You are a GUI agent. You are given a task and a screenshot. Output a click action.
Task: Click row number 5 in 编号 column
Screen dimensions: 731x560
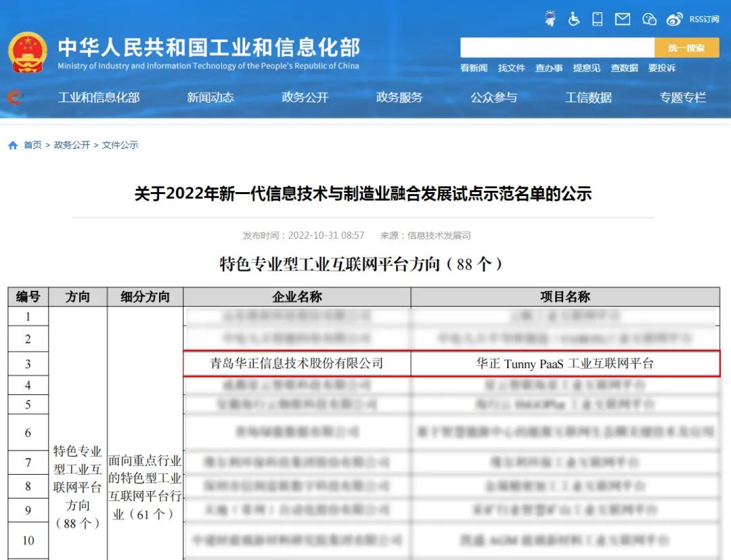[x=28, y=405]
